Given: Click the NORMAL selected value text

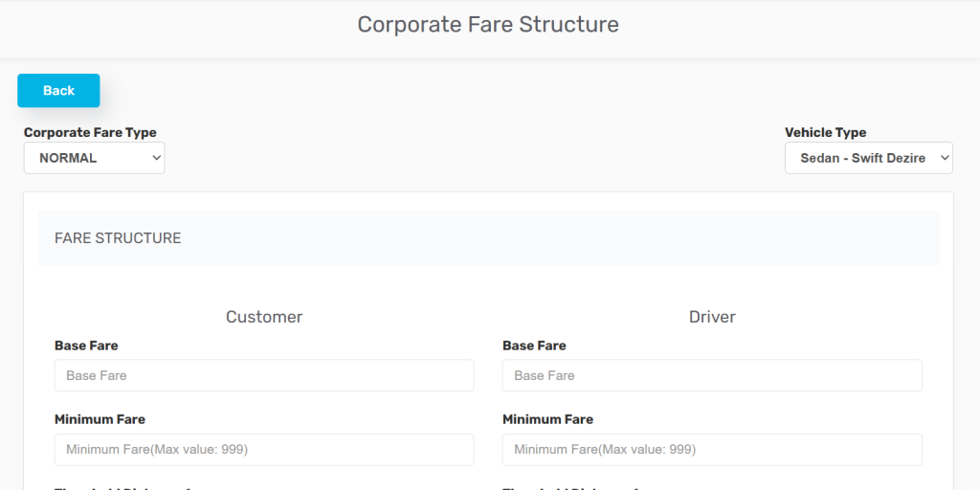Looking at the screenshot, I should pyautogui.click(x=68, y=158).
